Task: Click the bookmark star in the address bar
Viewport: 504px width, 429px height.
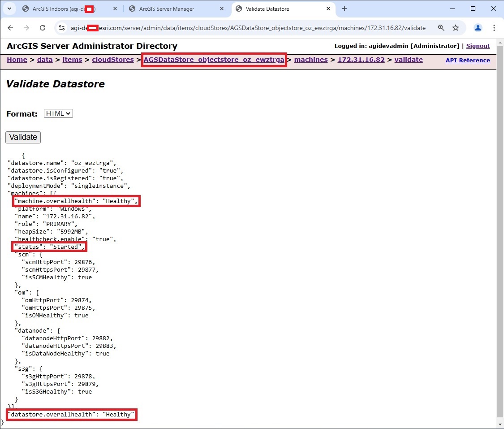Action: click(x=456, y=28)
